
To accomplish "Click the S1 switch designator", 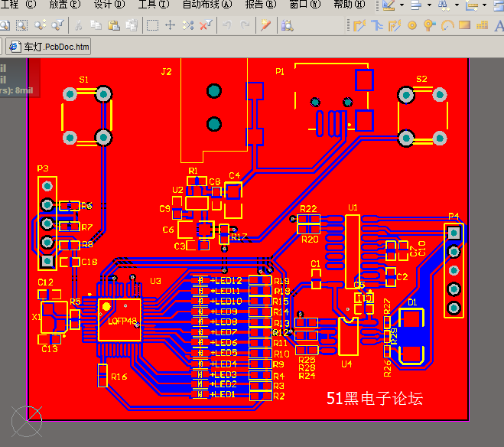I will (83, 80).
